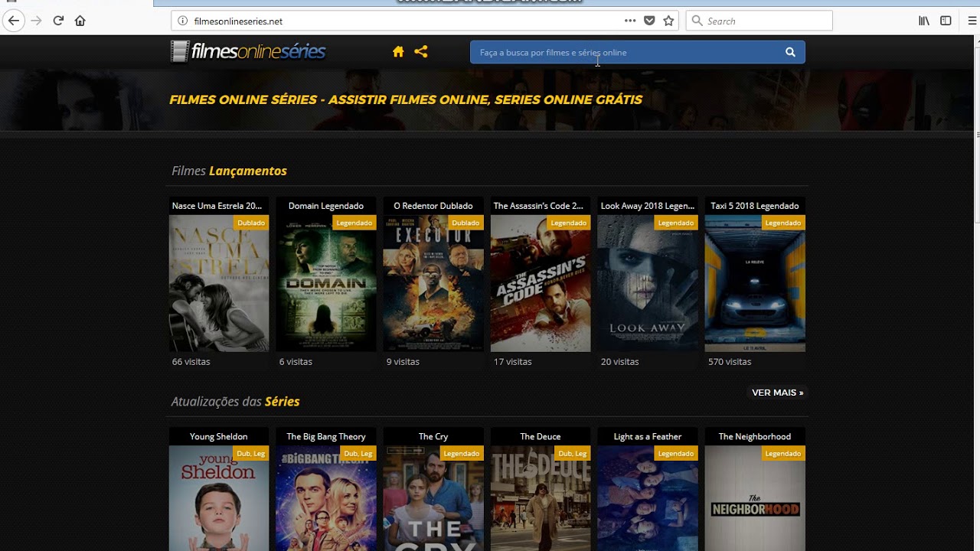Screen dimensions: 980x551
Task: Open Look Away 2018 title link
Action: [648, 206]
